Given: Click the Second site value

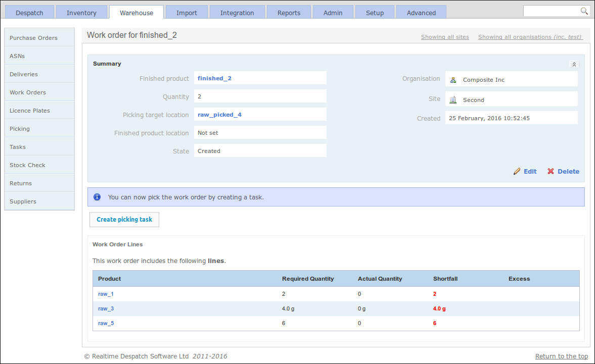Looking at the screenshot, I should (512, 99).
